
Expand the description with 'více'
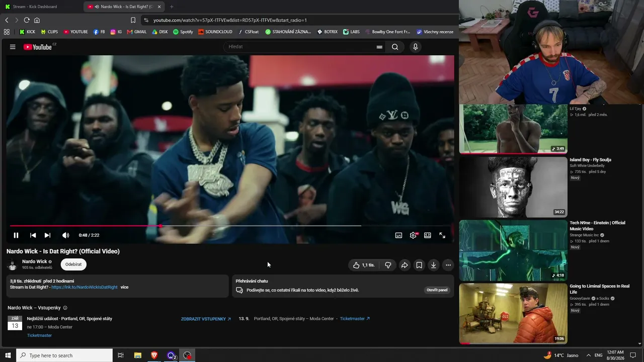tap(124, 287)
